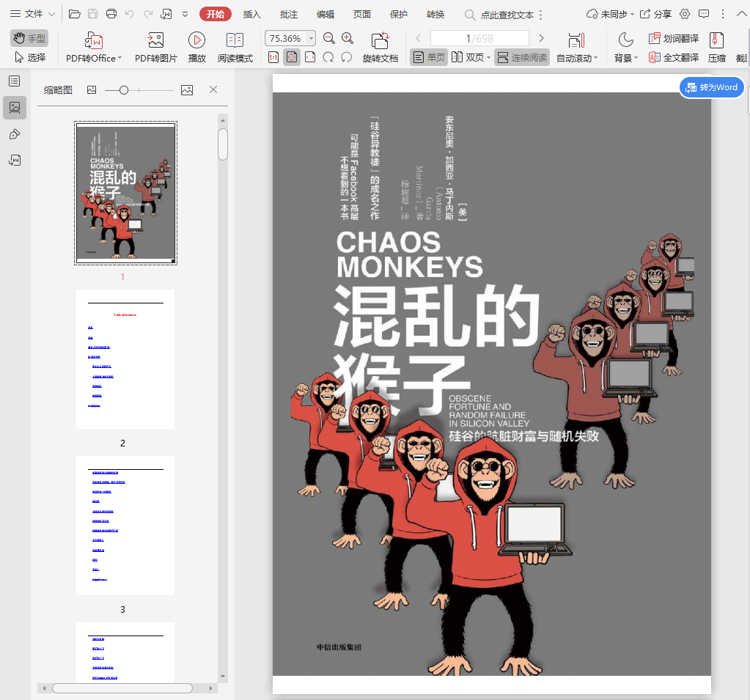Click the 划词翻译 word translate tool
The image size is (750, 700).
674,38
